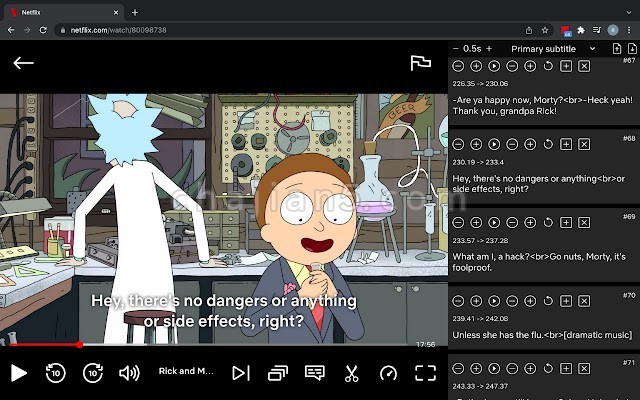Delete subtitle #70
The width and height of the screenshot is (640, 400).
tap(584, 301)
